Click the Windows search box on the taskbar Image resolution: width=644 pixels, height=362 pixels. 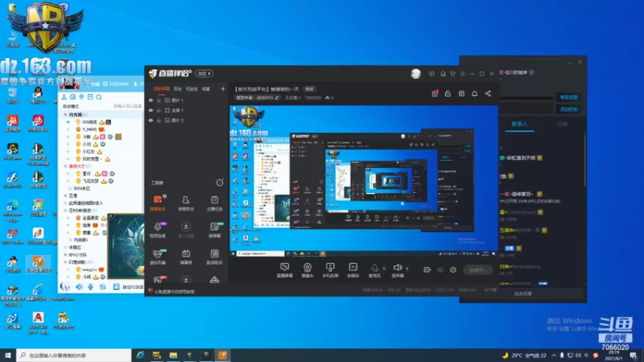click(74, 356)
